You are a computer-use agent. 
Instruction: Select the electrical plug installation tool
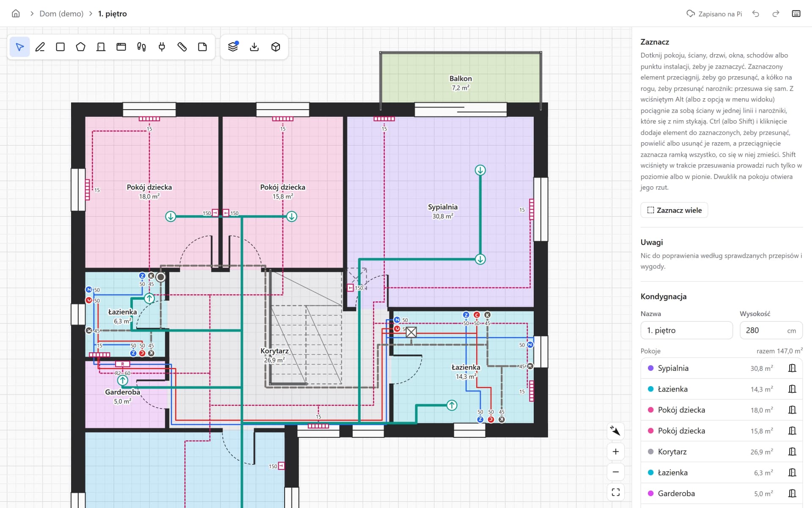click(x=162, y=47)
